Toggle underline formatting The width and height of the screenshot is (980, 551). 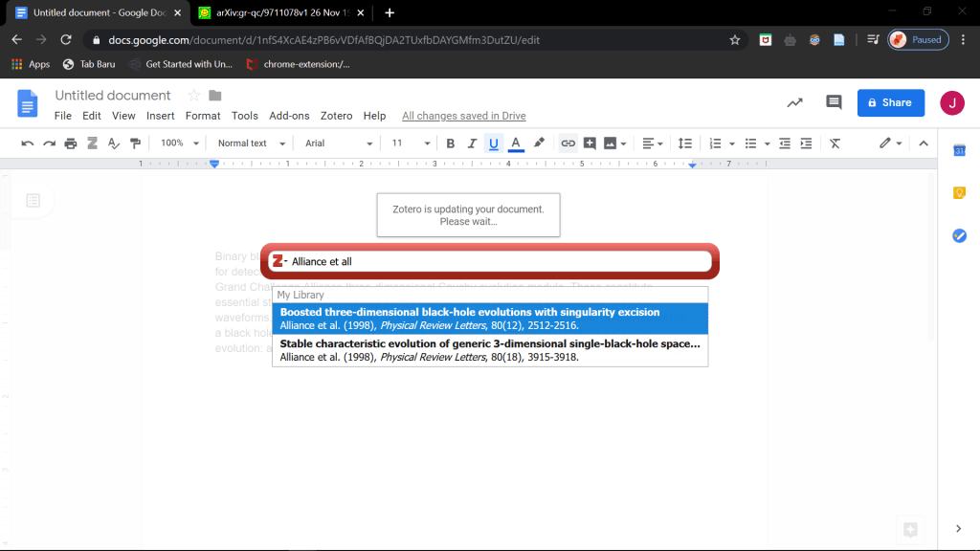coord(494,143)
